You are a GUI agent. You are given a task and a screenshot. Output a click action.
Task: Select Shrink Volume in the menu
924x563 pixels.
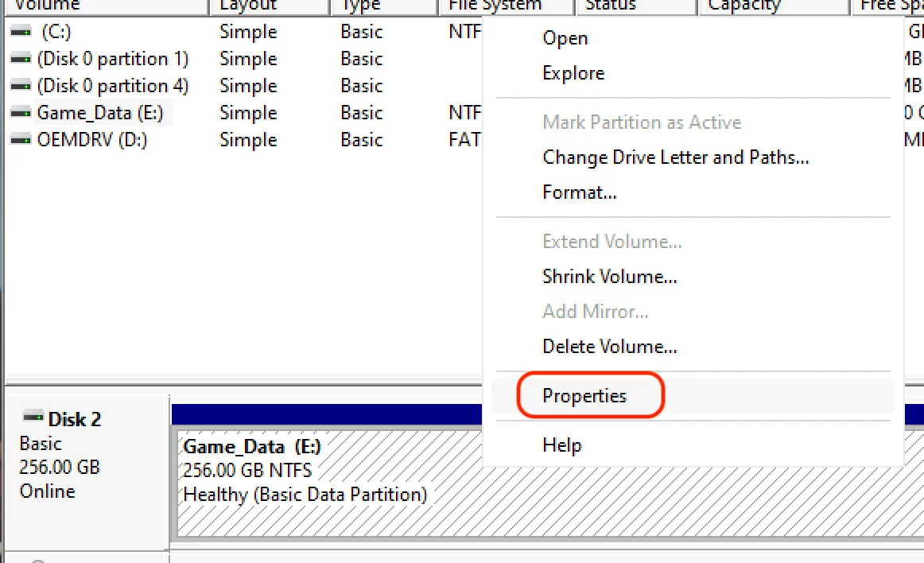[x=610, y=276]
